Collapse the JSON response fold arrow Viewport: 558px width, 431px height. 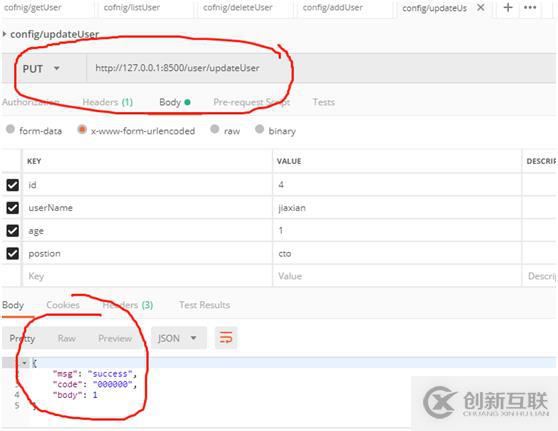point(24,363)
